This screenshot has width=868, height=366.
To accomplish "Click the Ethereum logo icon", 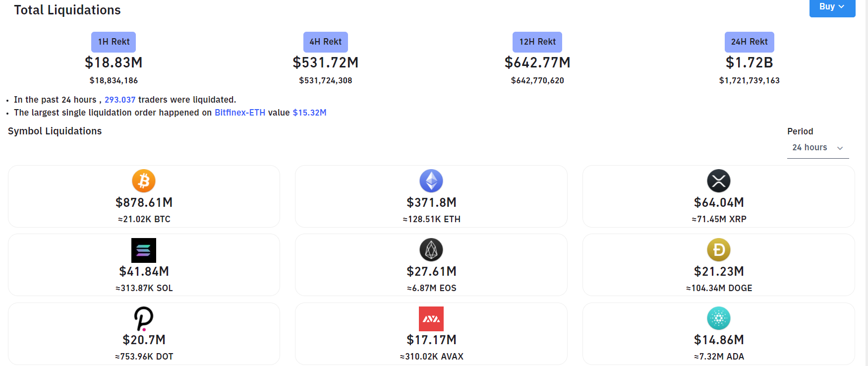I will 431,181.
